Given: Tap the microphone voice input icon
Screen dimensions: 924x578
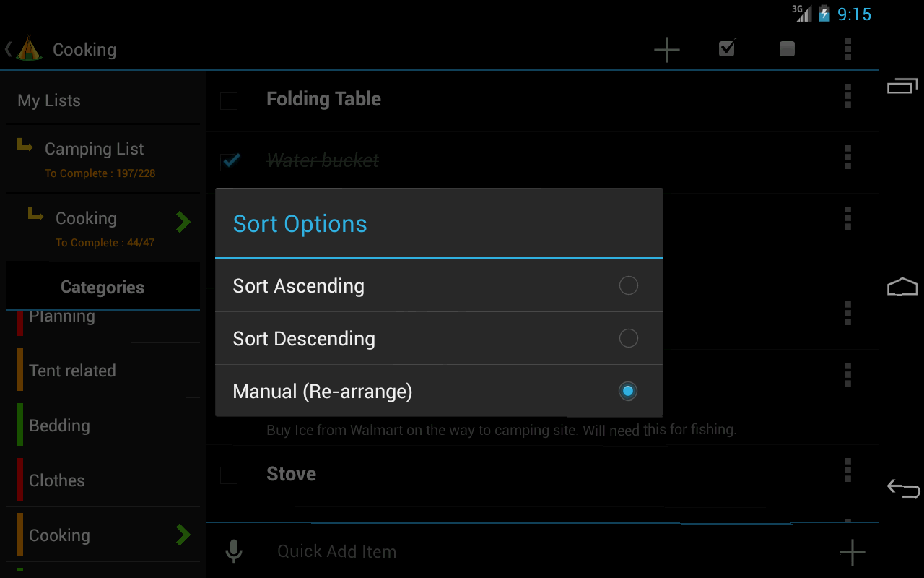Looking at the screenshot, I should tap(233, 551).
